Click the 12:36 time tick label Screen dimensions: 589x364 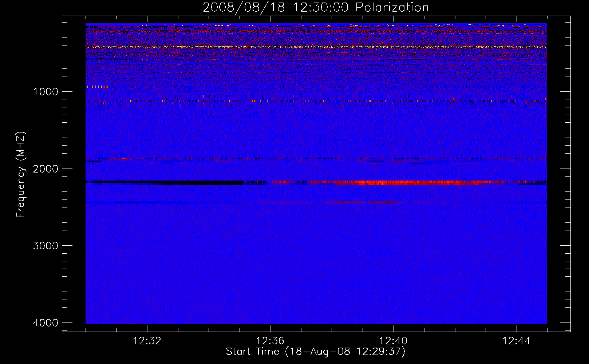(x=270, y=341)
